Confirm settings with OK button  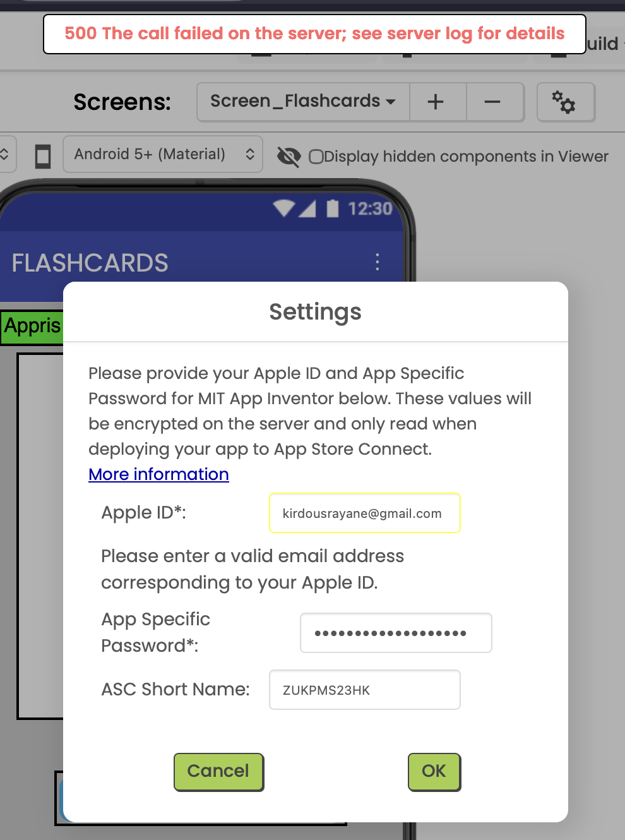click(x=434, y=772)
